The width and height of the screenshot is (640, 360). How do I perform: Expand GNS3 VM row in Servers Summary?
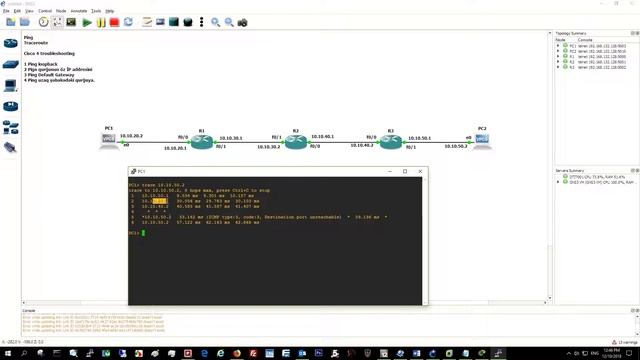(x=558, y=182)
